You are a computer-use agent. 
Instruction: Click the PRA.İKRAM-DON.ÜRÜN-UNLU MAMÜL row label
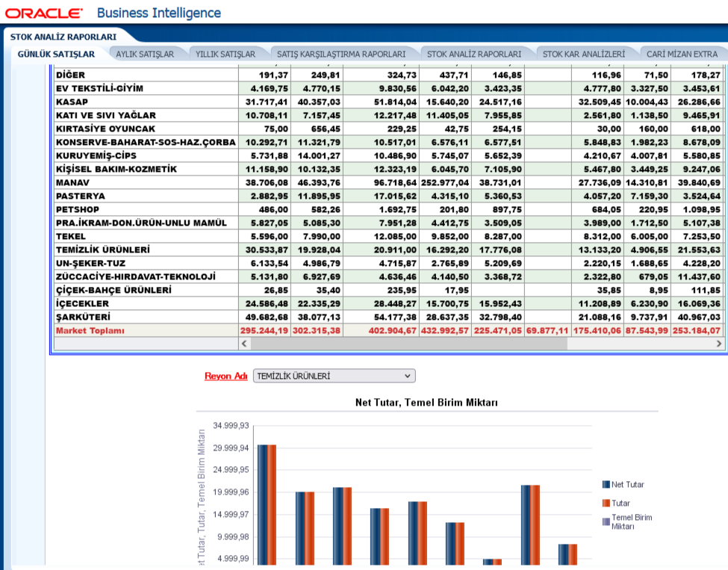coord(141,223)
